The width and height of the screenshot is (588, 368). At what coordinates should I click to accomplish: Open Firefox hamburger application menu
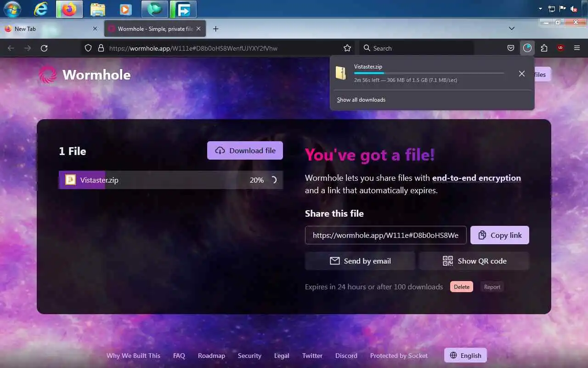pos(577,48)
